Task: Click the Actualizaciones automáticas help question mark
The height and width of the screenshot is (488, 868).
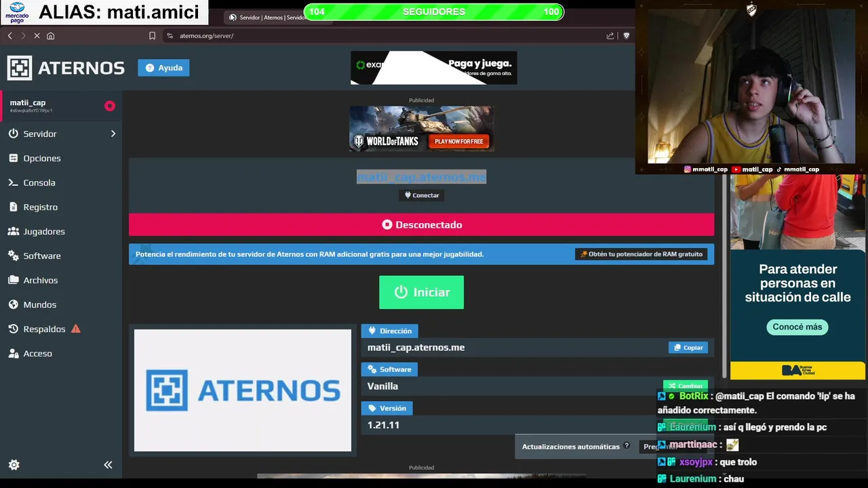Action: [627, 446]
